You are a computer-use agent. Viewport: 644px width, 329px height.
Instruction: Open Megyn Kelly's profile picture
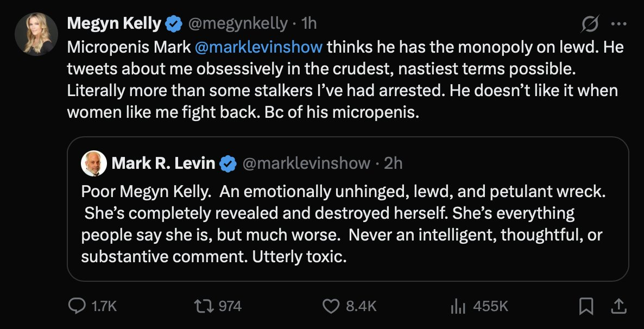tap(36, 34)
